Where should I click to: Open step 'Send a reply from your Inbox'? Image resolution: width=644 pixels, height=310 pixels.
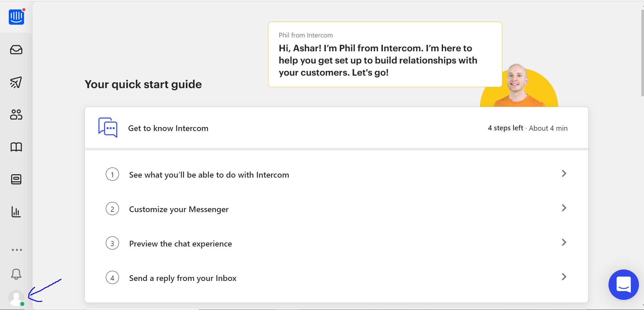point(336,278)
